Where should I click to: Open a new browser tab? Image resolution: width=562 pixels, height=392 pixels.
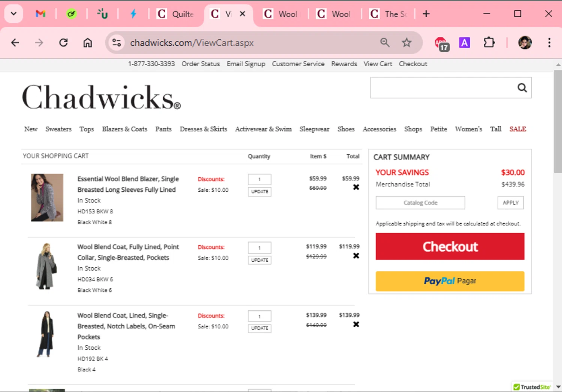[426, 14]
